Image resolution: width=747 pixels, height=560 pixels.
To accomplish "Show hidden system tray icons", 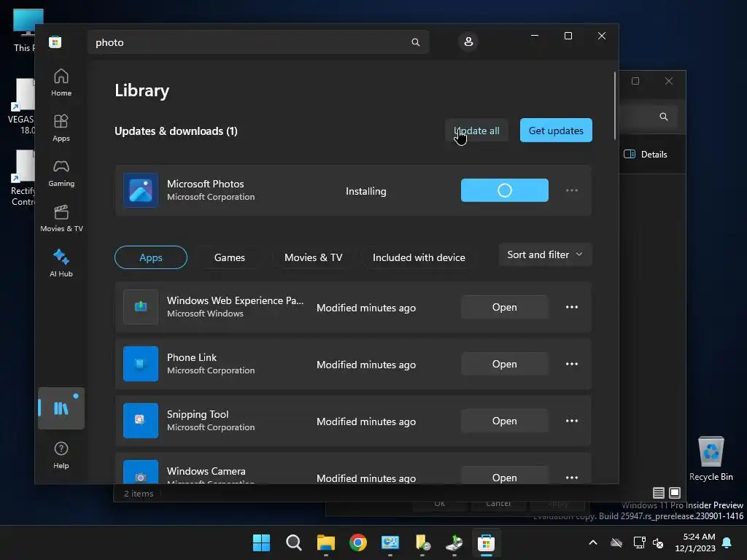I will (593, 542).
